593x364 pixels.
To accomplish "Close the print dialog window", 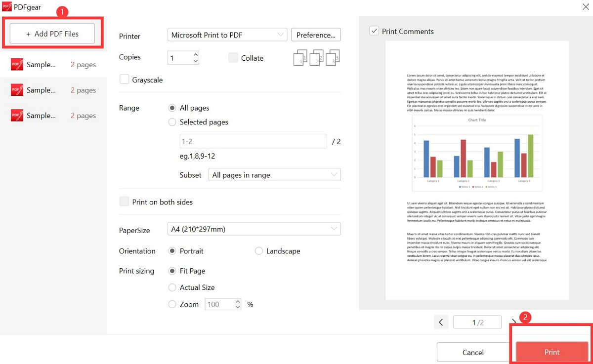I will [x=586, y=6].
